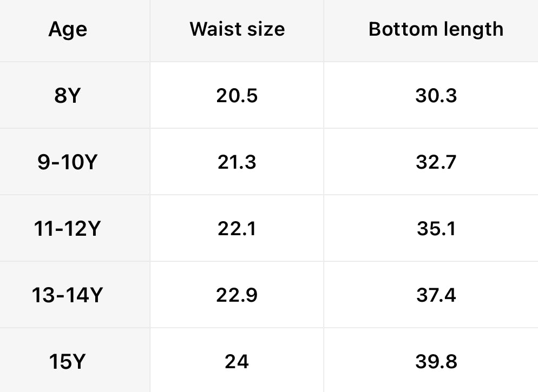
Task: Pick bottom length value 39.8
Action: tap(436, 361)
